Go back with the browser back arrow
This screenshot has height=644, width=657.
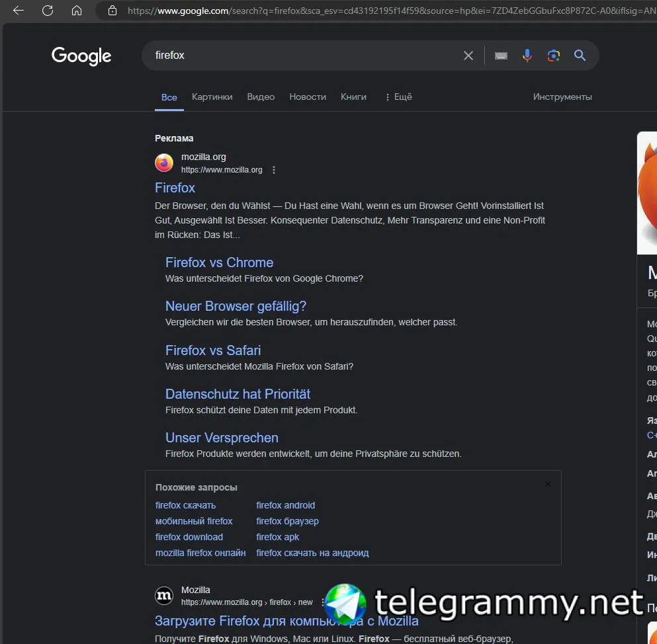point(19,11)
